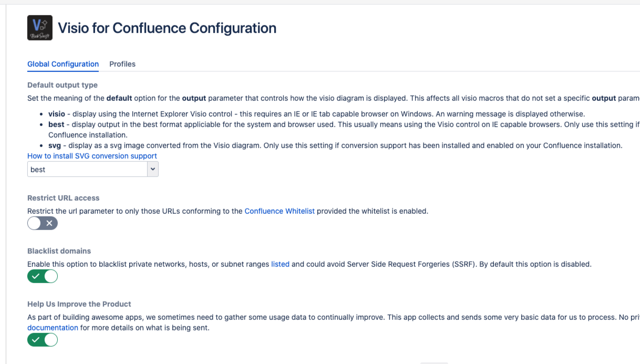The height and width of the screenshot is (364, 640).
Task: Open the listed subnet ranges link
Action: coord(280,264)
